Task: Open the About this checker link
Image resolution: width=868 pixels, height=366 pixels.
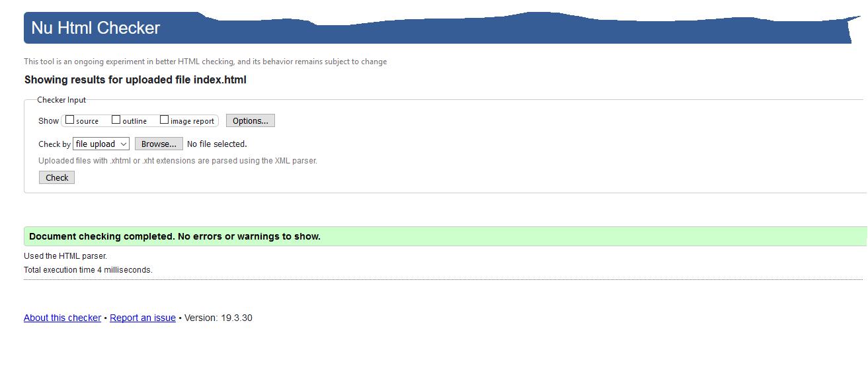Action: tap(62, 318)
